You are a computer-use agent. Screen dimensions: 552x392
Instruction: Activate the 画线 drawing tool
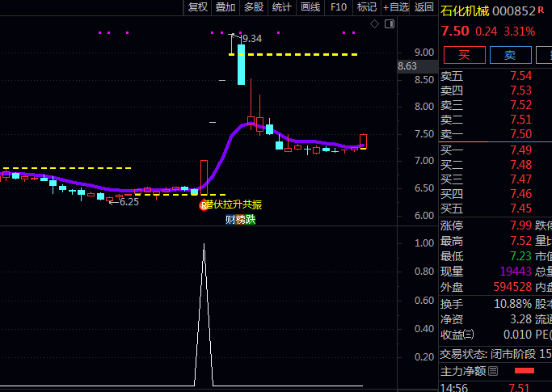tap(310, 7)
